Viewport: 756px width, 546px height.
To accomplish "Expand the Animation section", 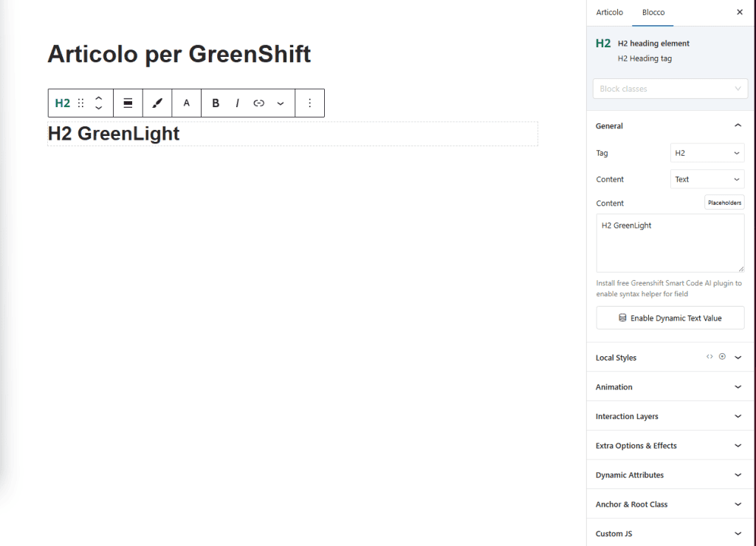I will point(670,387).
